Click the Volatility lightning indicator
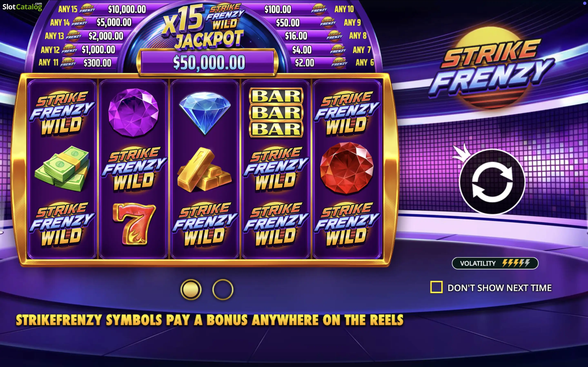This screenshot has width=588, height=367. click(495, 263)
